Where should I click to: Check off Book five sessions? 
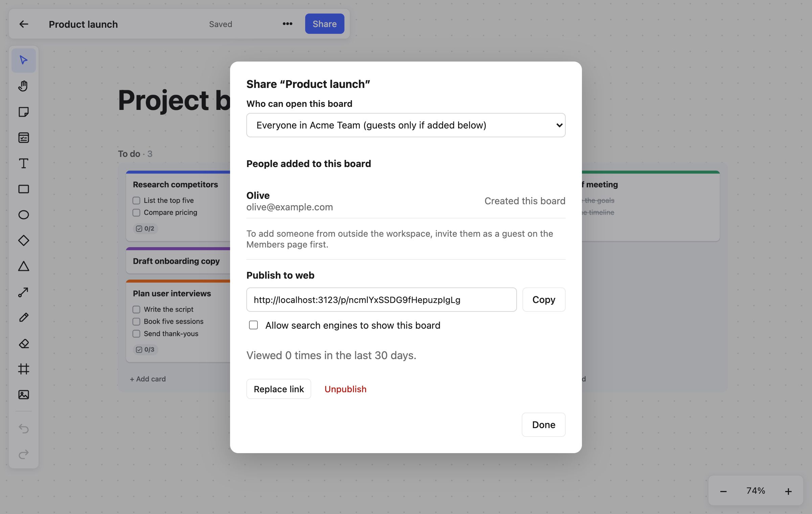click(x=136, y=322)
